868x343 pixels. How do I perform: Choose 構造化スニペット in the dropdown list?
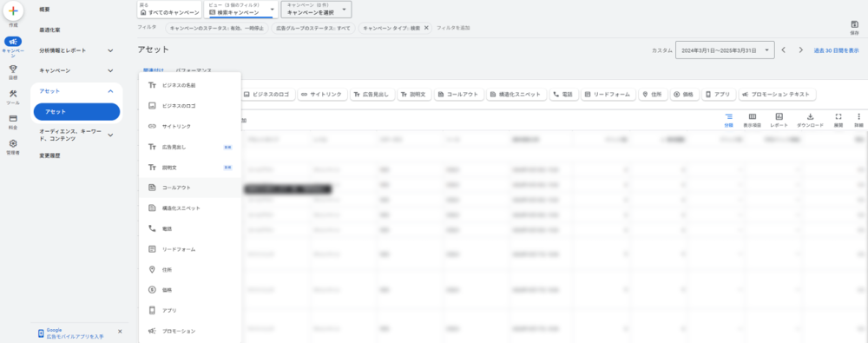coord(190,208)
